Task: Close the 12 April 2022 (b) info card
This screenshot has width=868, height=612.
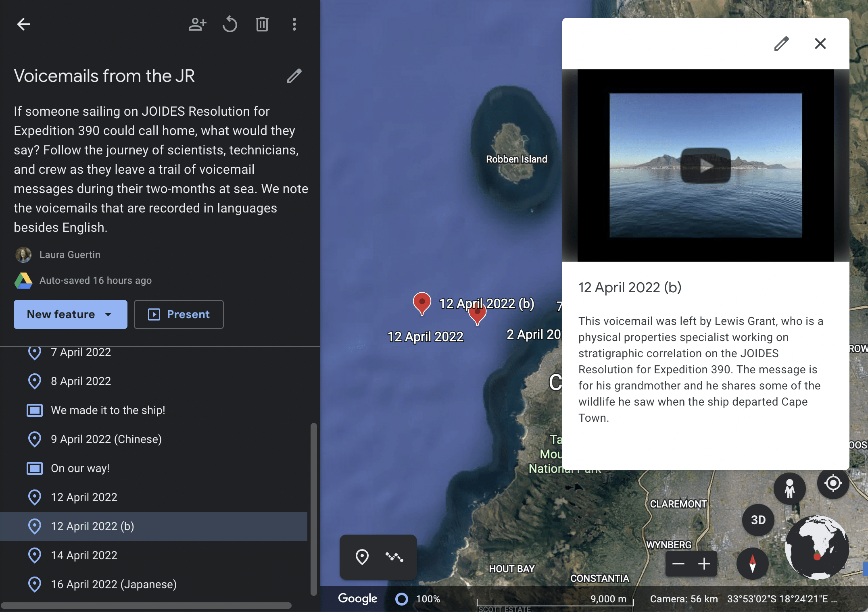Action: 820,44
